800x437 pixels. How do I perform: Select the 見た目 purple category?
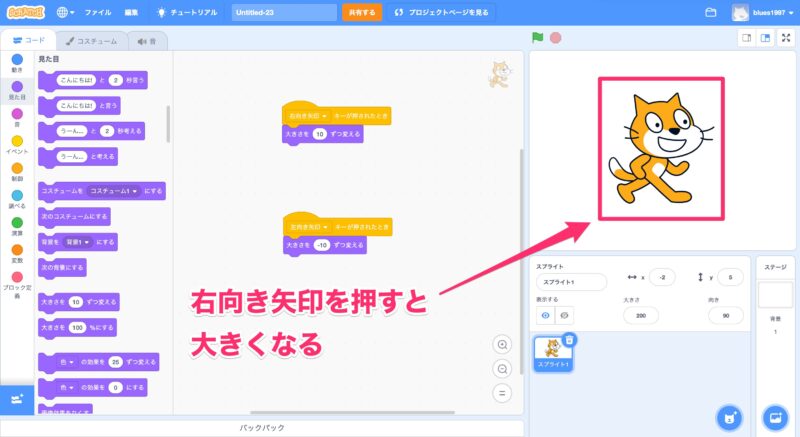click(x=16, y=91)
